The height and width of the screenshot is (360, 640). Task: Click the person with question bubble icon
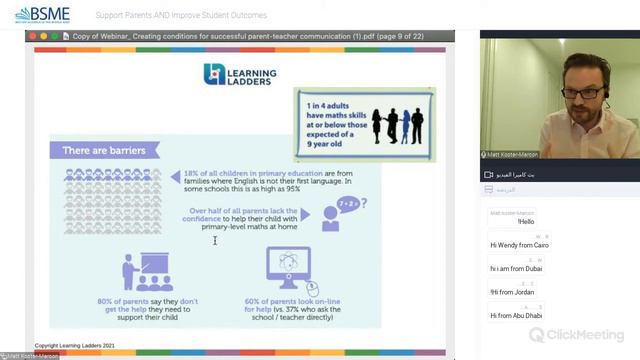pos(344,214)
